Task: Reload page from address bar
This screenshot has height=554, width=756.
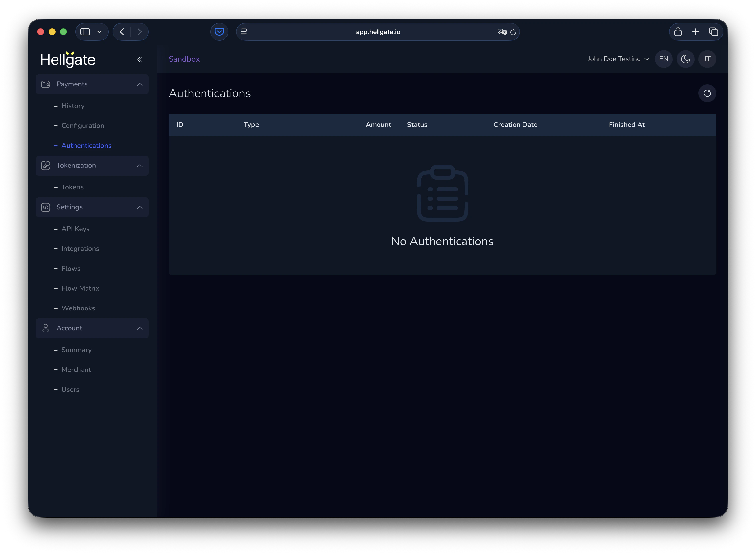Action: click(513, 32)
